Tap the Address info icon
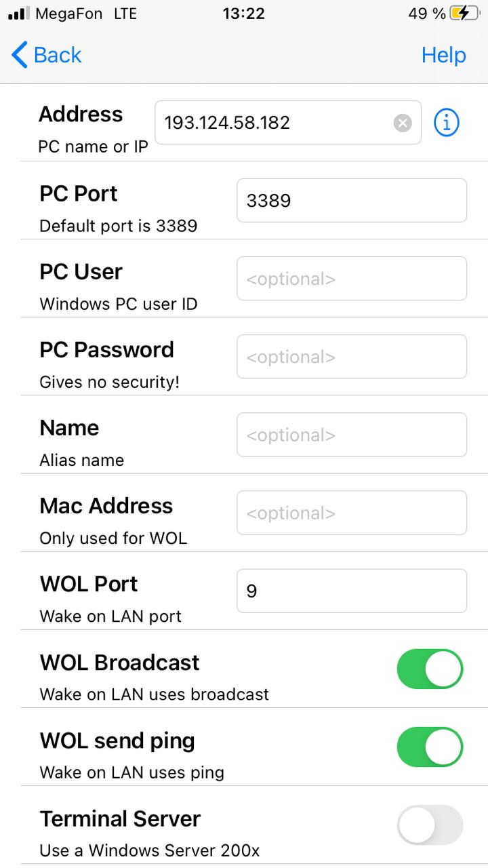 [446, 123]
